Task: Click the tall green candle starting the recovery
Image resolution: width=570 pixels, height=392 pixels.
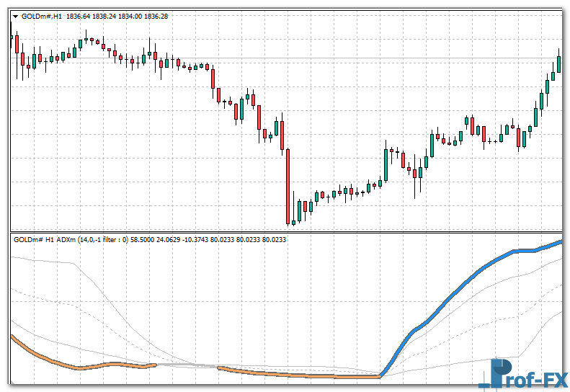Action: (387, 162)
